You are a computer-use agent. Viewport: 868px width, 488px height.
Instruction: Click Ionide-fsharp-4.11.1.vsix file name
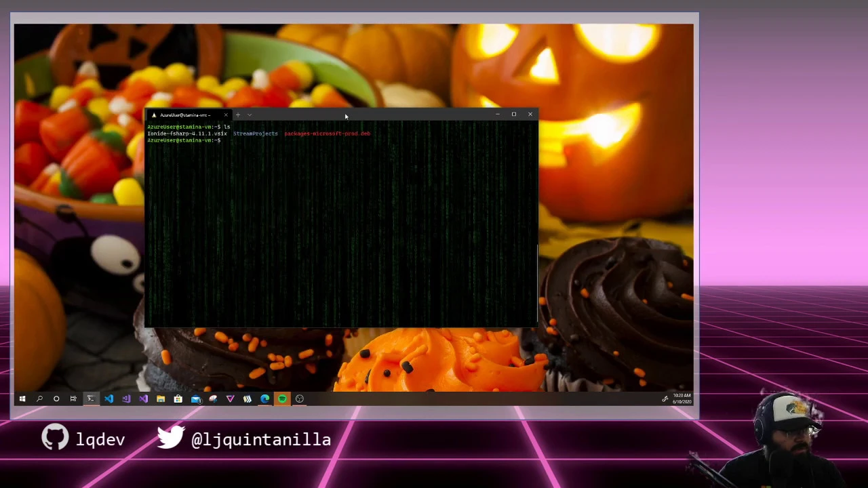point(187,134)
